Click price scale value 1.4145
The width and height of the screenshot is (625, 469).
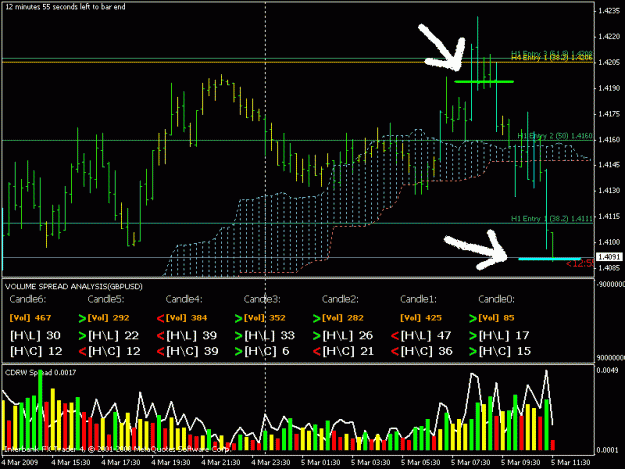[609, 165]
